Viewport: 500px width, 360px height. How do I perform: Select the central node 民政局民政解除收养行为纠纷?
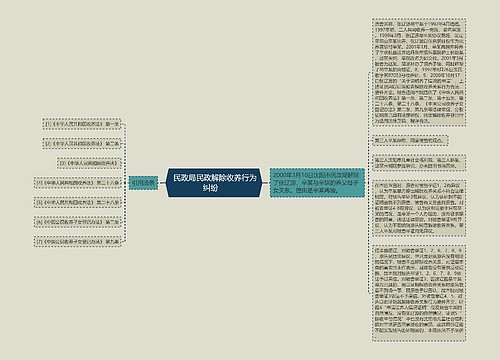(213, 183)
